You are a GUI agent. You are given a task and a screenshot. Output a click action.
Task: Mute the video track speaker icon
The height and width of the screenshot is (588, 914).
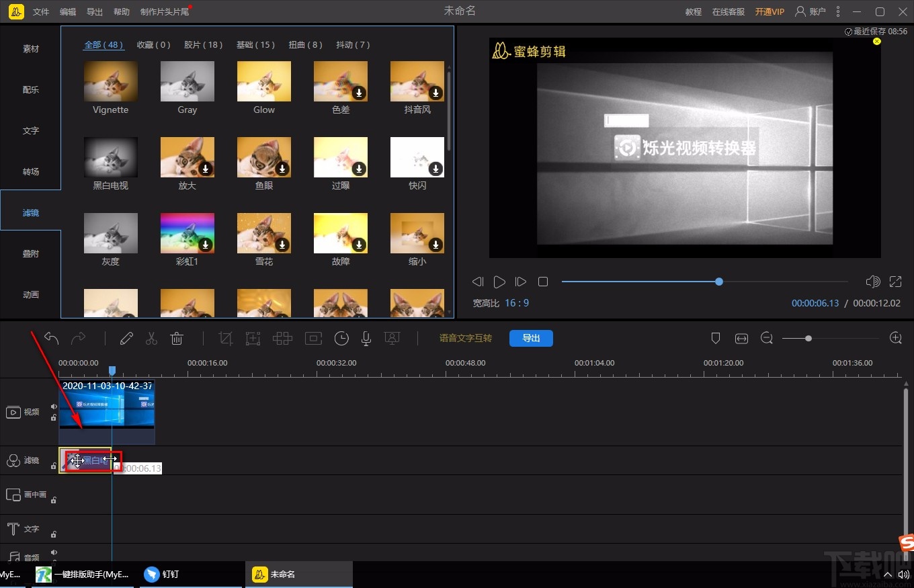coord(54,407)
